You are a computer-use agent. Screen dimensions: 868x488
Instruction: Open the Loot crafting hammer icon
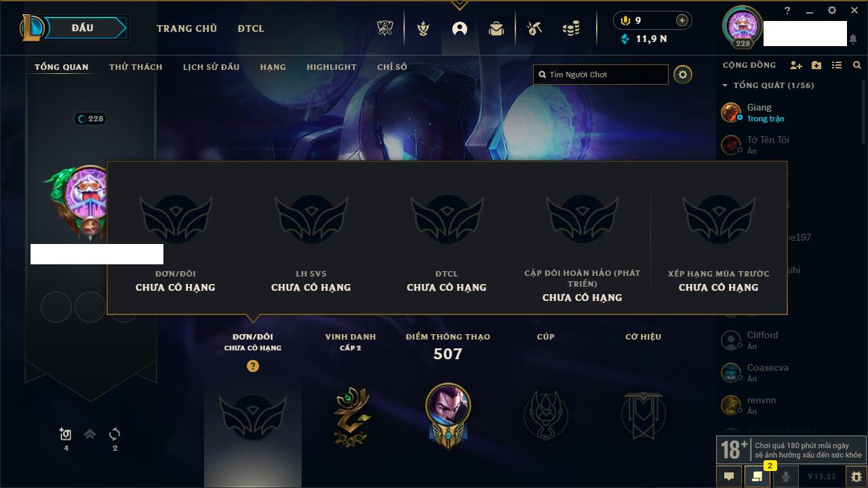click(534, 28)
